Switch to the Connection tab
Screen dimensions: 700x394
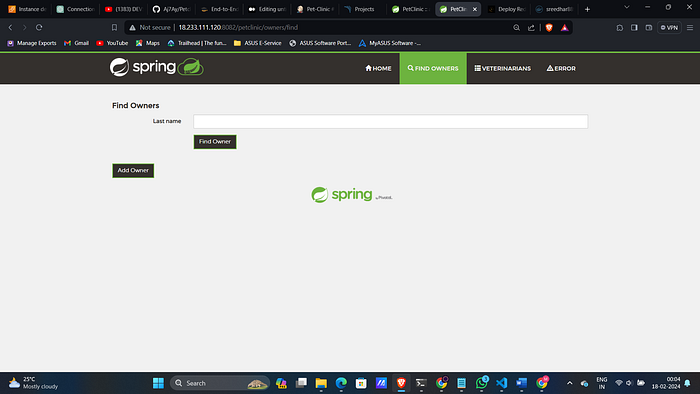(75, 9)
